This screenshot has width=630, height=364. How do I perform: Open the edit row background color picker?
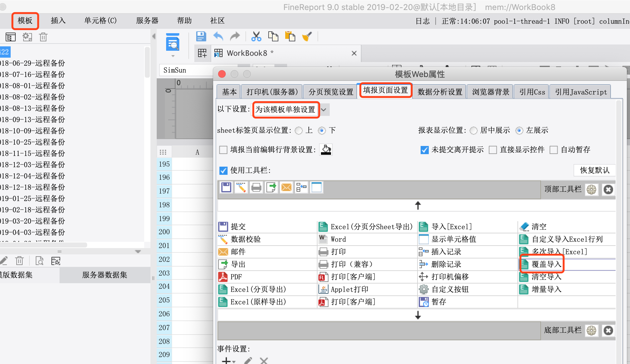click(x=326, y=150)
